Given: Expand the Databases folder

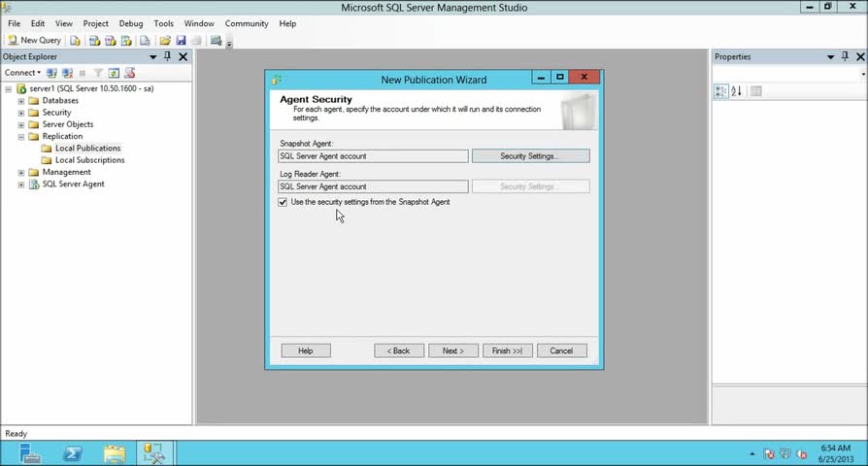Looking at the screenshot, I should (21, 101).
